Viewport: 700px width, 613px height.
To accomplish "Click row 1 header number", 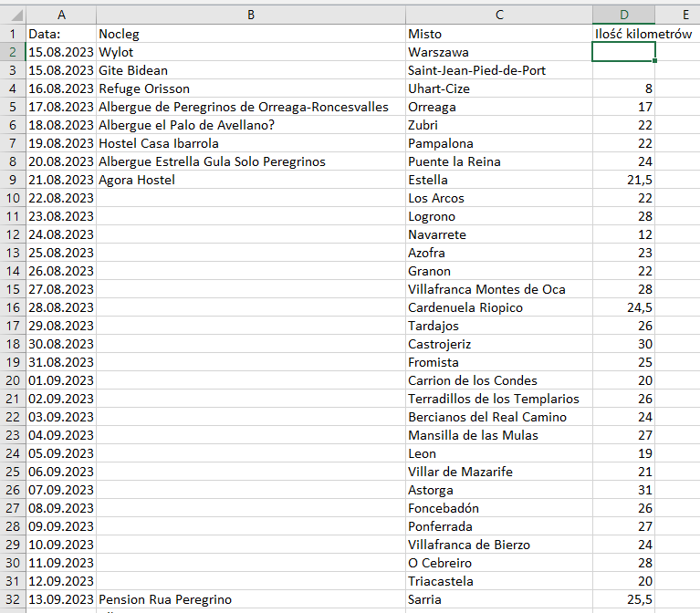I will (13, 34).
